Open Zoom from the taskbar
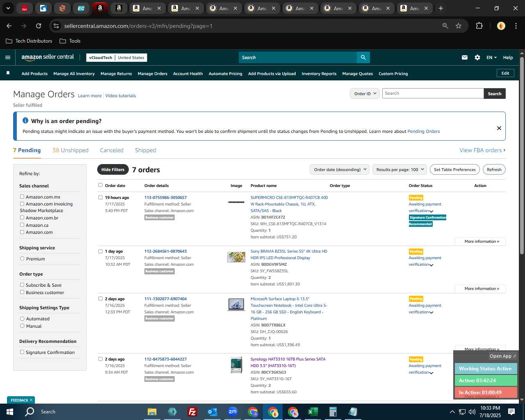 pos(233,412)
